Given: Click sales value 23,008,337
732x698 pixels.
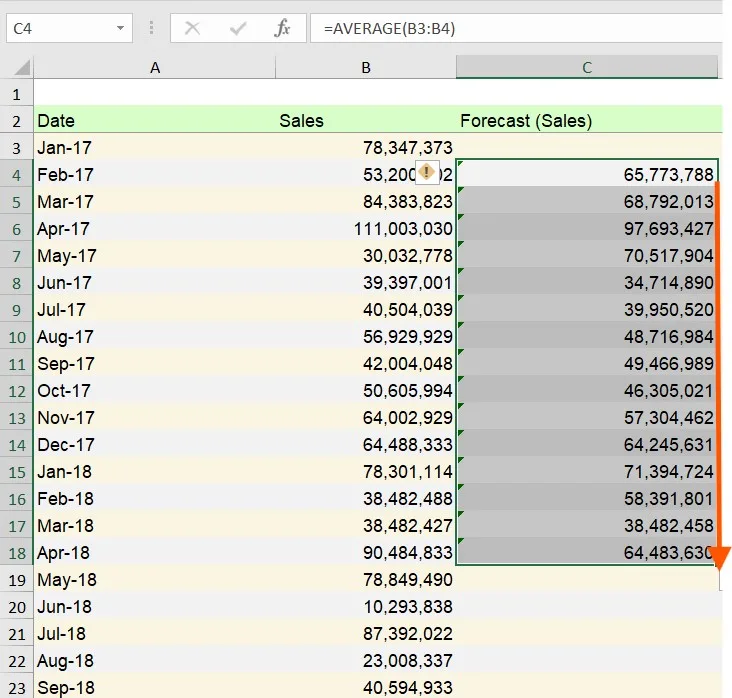Looking at the screenshot, I should coord(408,661).
